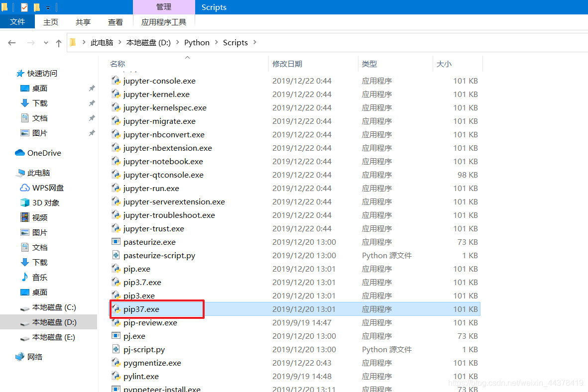Unpin 下载 using its pin icon
The image size is (588, 392).
point(92,103)
